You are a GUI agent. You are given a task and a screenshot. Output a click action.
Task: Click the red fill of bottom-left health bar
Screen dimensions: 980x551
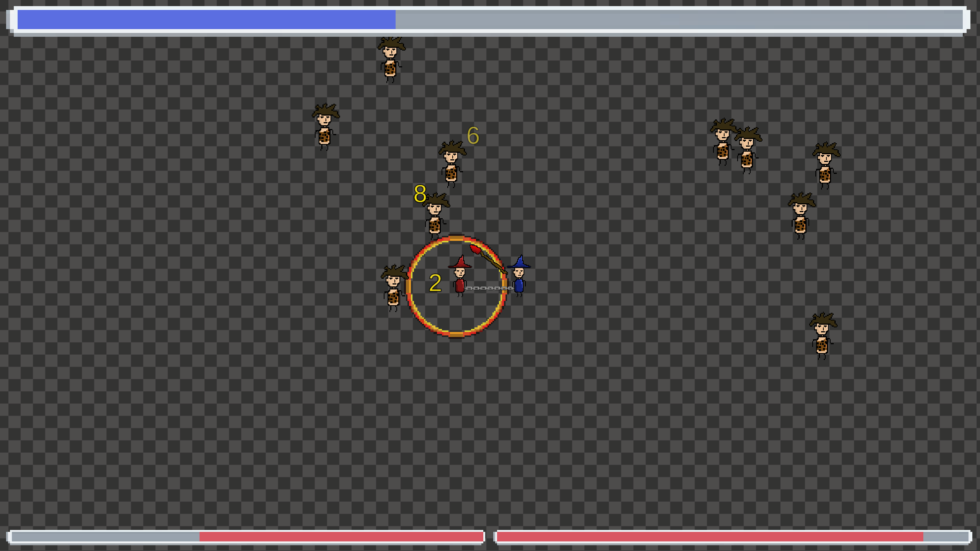(x=341, y=536)
